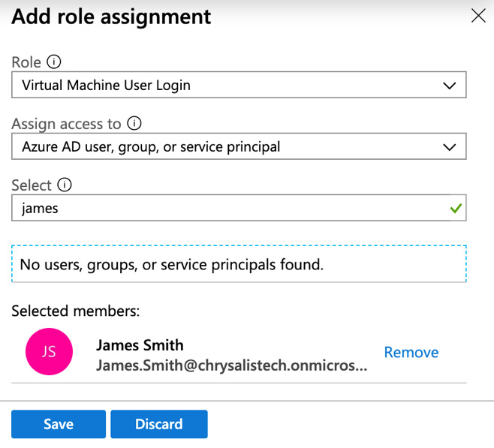The image size is (494, 448).
Task: Click the pink JS avatar circle
Action: tap(49, 351)
